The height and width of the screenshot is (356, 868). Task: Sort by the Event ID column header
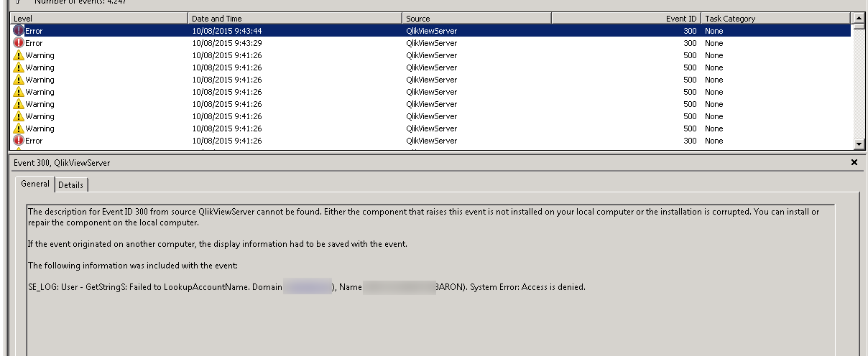(626, 19)
